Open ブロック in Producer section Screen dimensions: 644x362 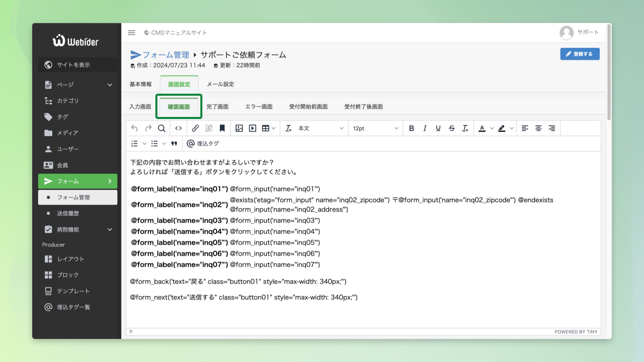[x=78, y=275]
